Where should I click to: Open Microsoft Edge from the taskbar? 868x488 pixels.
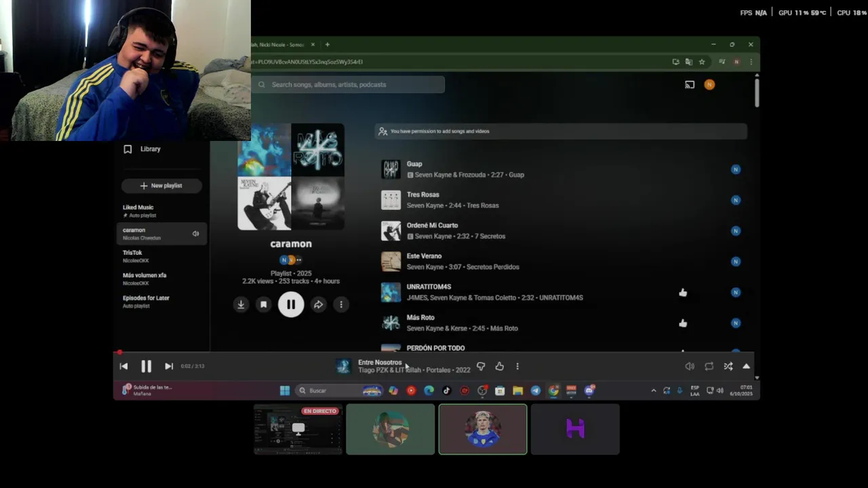429,390
